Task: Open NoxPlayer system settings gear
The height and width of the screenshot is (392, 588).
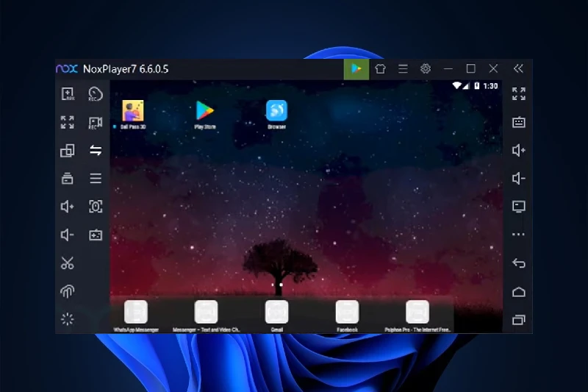Action: tap(425, 68)
